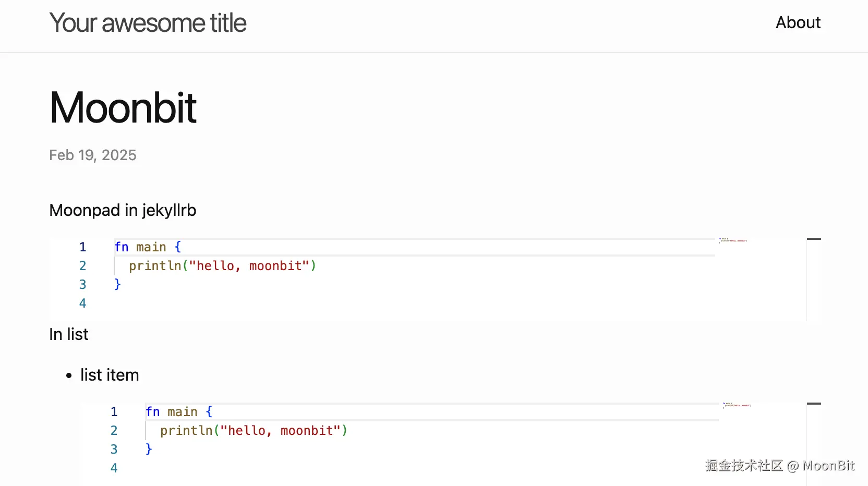Click the In list heading
Image resolution: width=868 pixels, height=486 pixels.
pos(68,334)
